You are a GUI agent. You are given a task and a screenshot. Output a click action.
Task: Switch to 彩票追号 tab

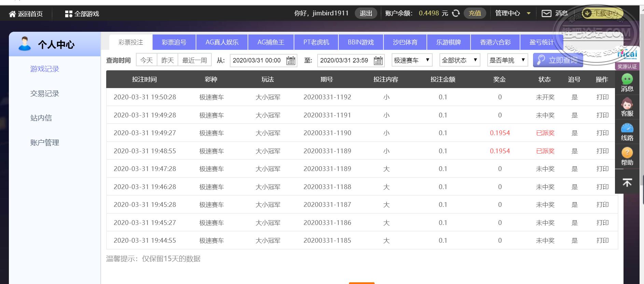pyautogui.click(x=174, y=42)
